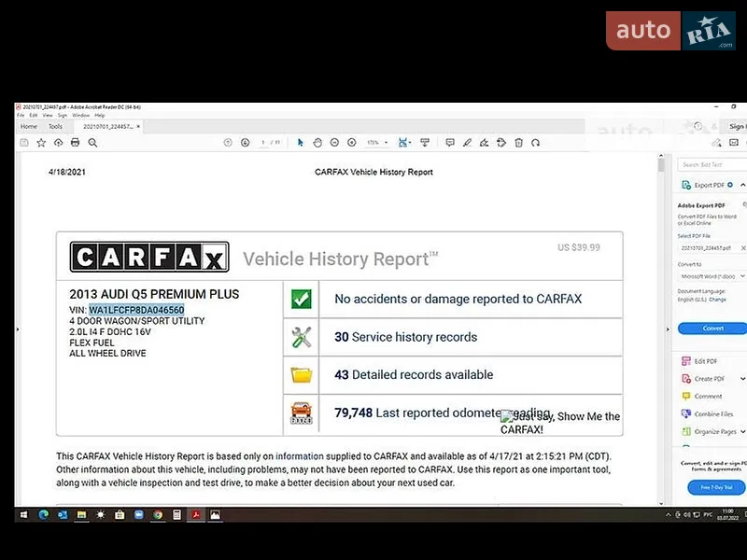747x560 pixels.
Task: Click the blue Convert button
Action: tap(712, 329)
